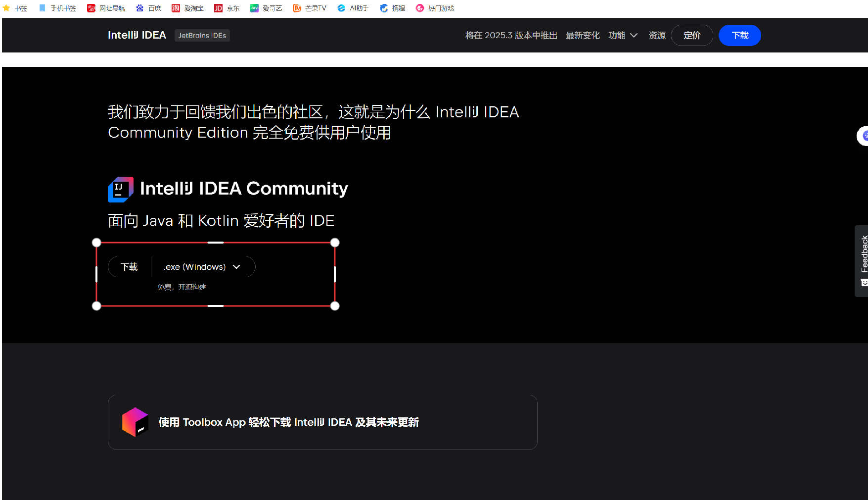Viewport: 868px width, 500px height.
Task: Open the 芒果TV bookmark
Action: pos(309,8)
